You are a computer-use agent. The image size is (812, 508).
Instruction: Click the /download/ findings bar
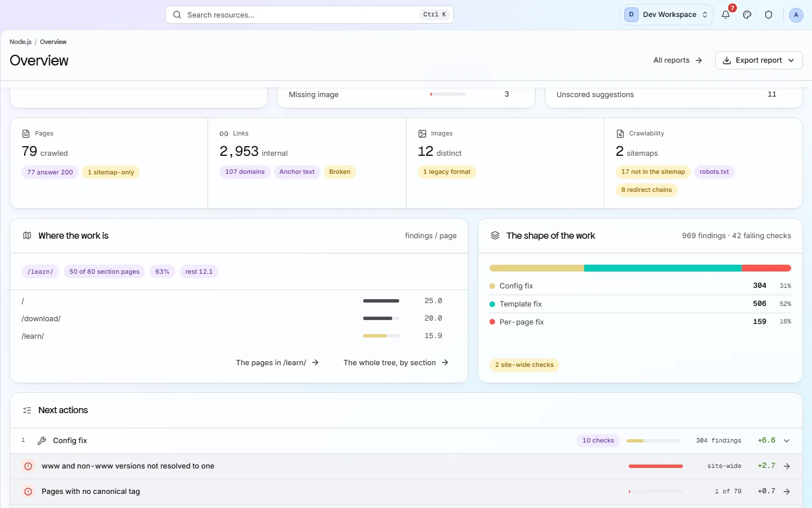tap(381, 319)
